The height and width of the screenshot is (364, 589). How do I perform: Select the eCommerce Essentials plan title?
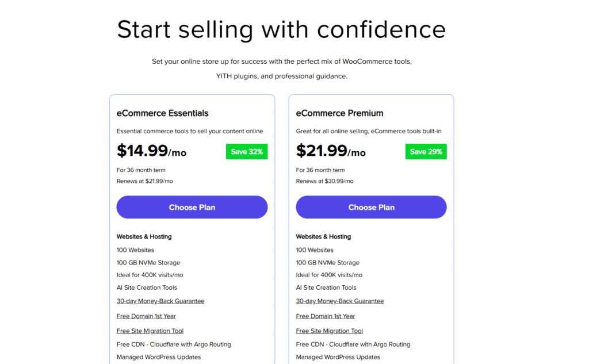pyautogui.click(x=163, y=113)
